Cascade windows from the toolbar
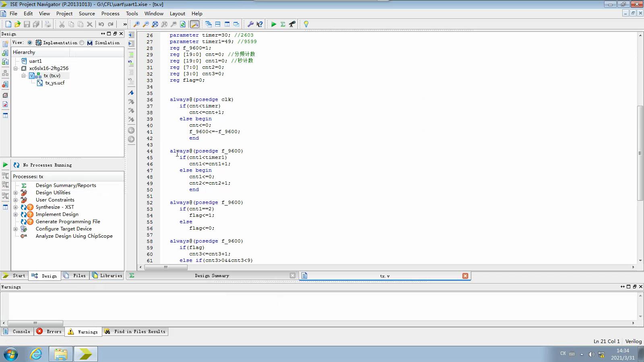Image resolution: width=644 pixels, height=362 pixels. [208, 24]
